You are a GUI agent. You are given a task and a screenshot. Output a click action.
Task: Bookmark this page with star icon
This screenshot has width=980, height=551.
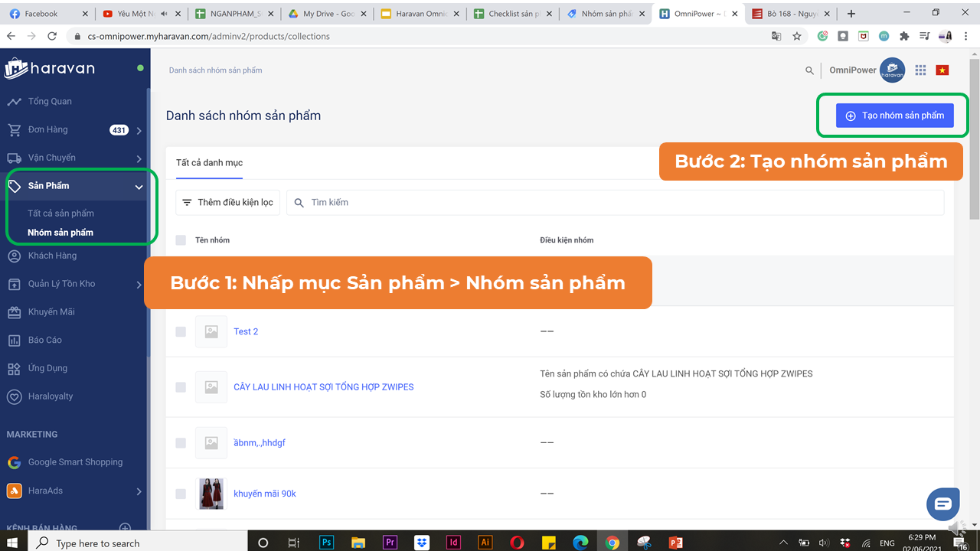point(797,36)
